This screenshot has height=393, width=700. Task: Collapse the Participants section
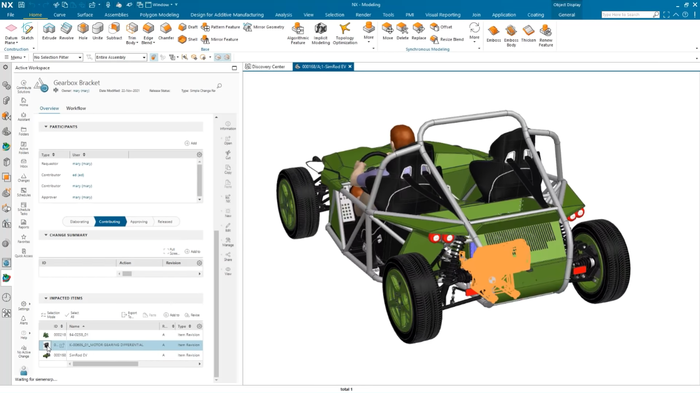click(x=46, y=127)
